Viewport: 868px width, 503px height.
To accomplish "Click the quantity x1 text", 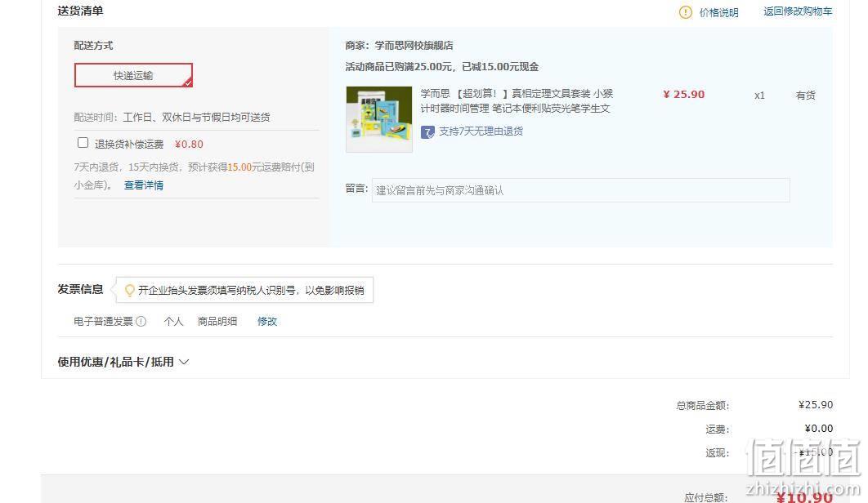I will pos(759,96).
